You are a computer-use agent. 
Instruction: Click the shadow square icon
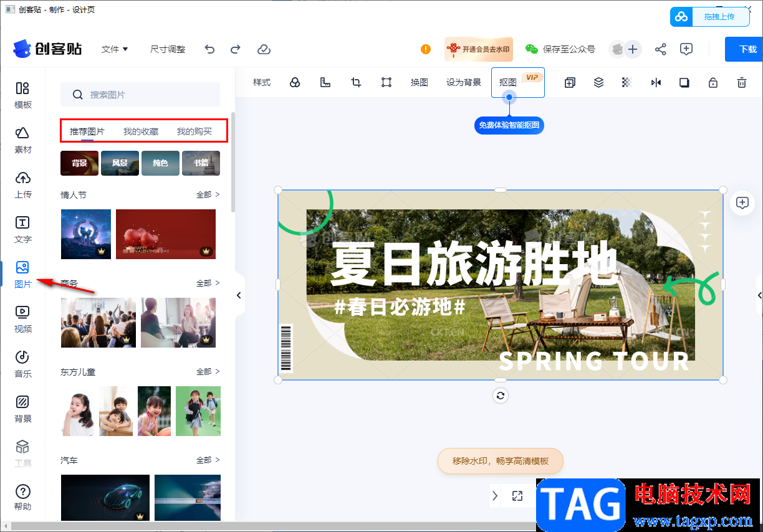684,82
